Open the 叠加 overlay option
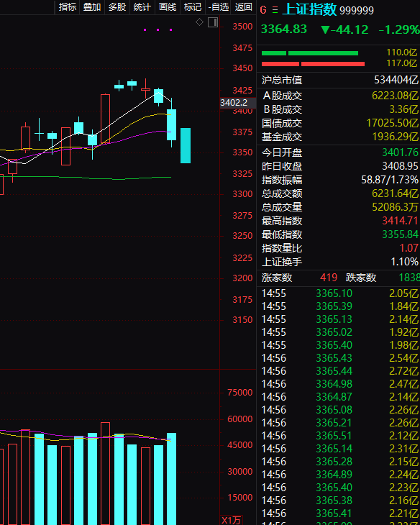This screenshot has width=420, height=525. pos(92,6)
